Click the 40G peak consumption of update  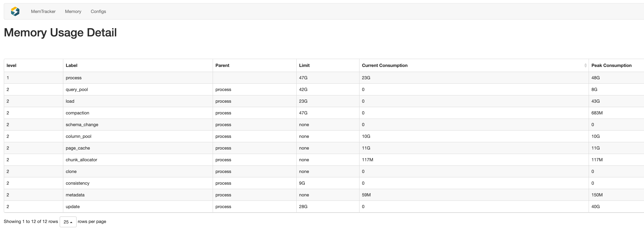[595, 207]
